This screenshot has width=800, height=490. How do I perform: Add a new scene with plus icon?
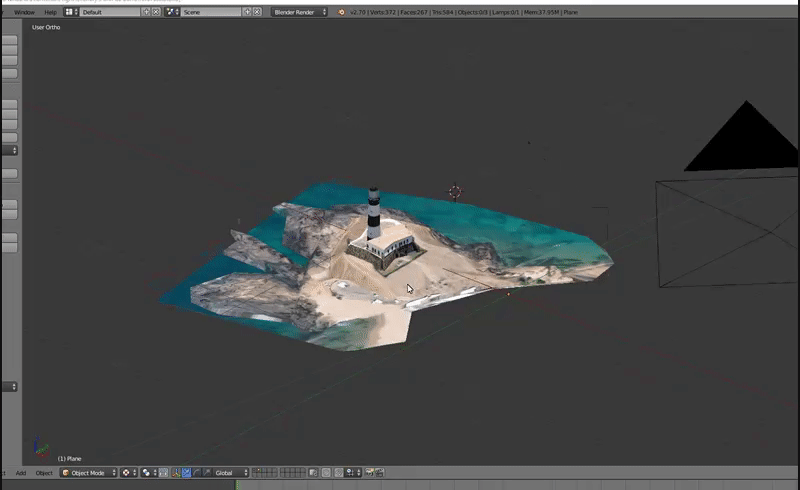click(x=247, y=12)
